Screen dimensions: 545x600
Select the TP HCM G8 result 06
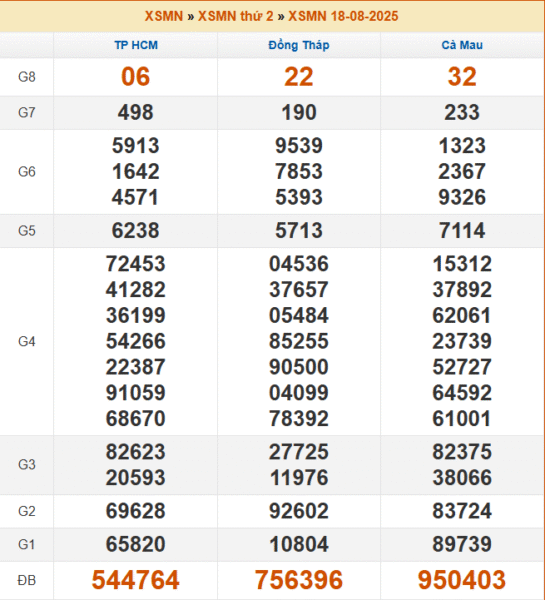coord(135,77)
